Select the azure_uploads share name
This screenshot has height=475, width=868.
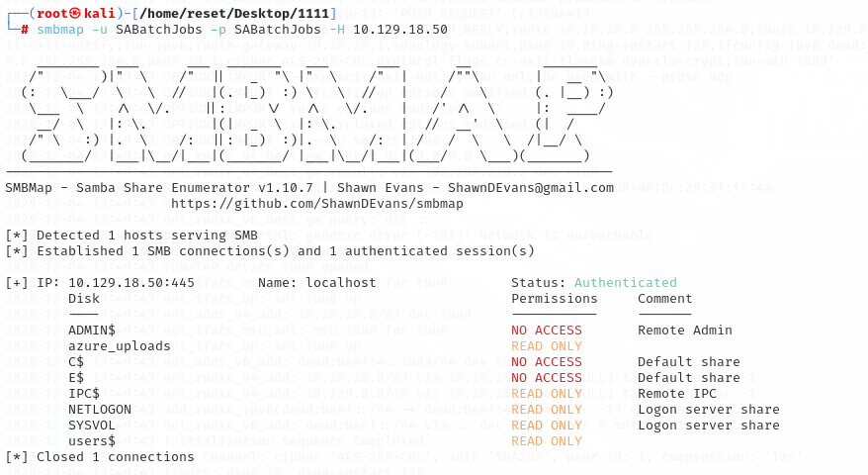[120, 346]
